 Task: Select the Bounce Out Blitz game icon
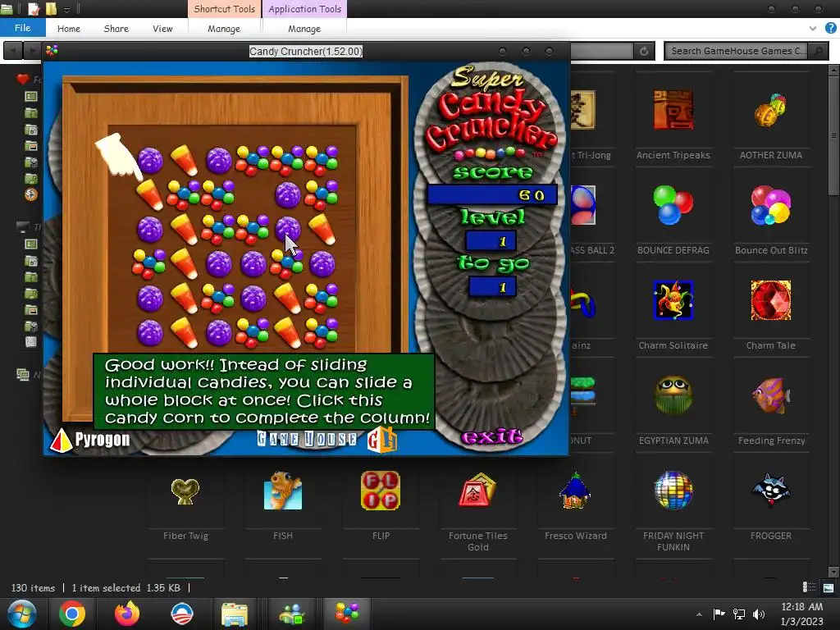pos(770,204)
